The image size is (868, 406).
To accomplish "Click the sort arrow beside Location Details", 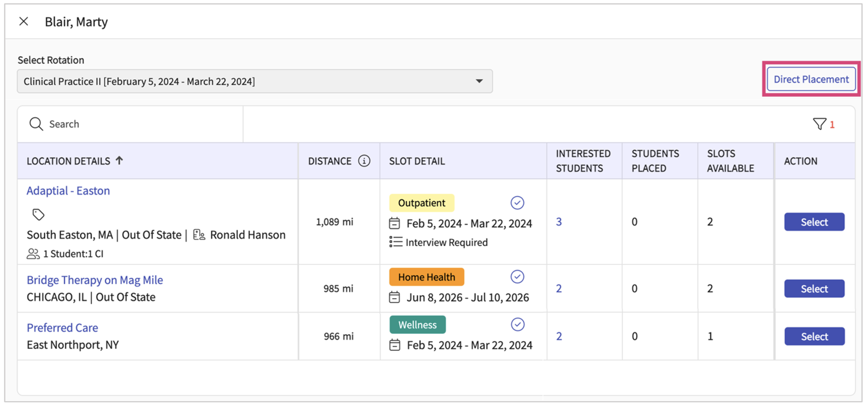I will point(119,161).
